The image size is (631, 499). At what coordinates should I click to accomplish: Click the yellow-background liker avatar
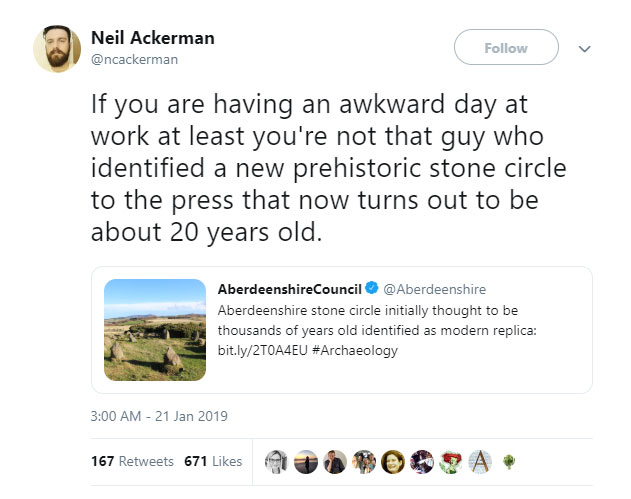(x=391, y=462)
